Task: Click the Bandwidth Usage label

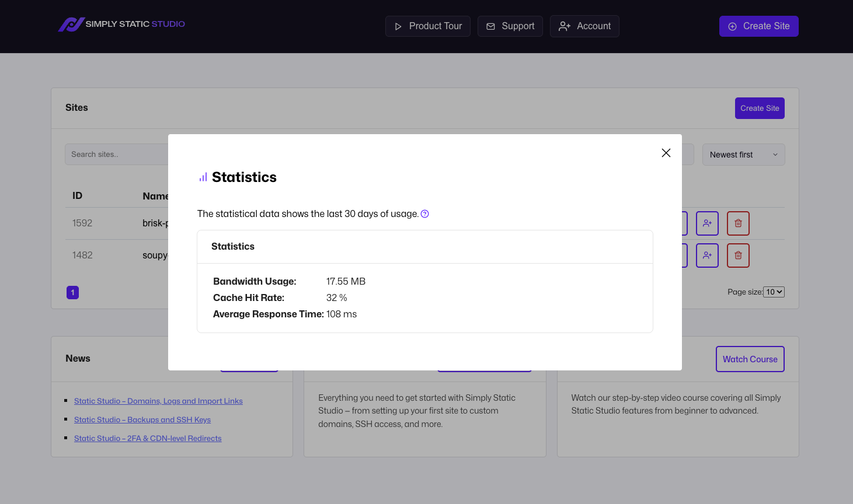Action: click(255, 282)
